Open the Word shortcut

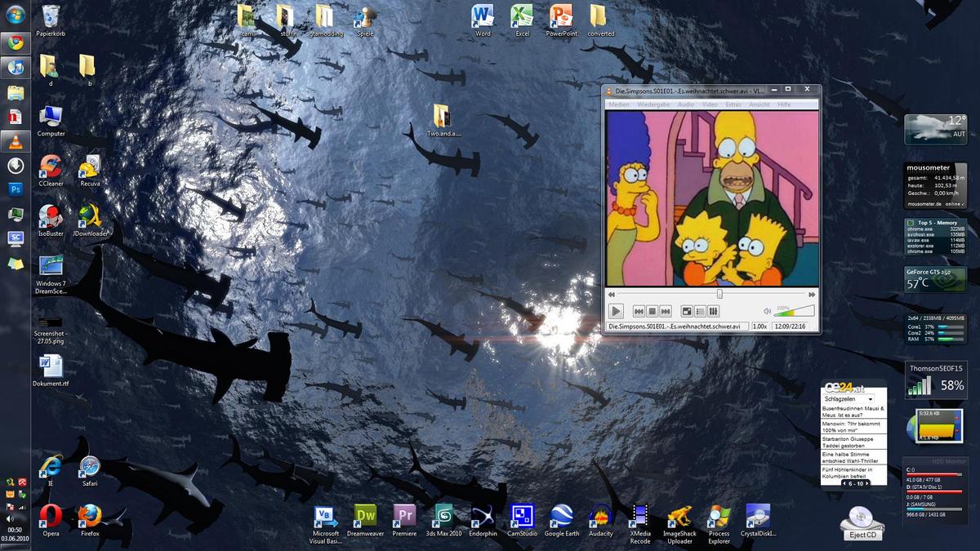click(x=483, y=20)
